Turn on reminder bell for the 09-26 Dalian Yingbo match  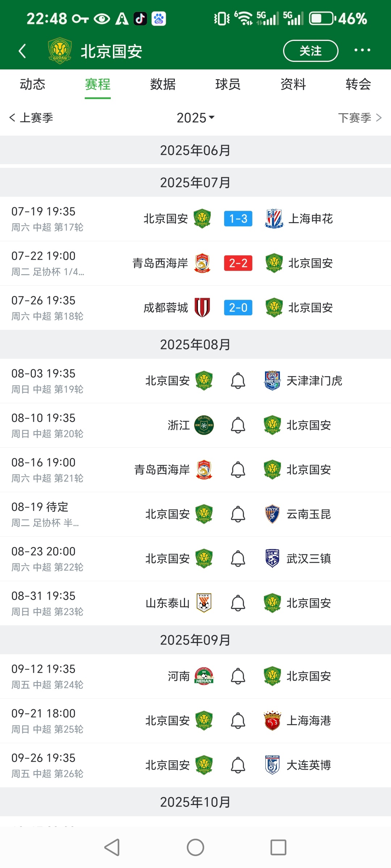pos(238,765)
